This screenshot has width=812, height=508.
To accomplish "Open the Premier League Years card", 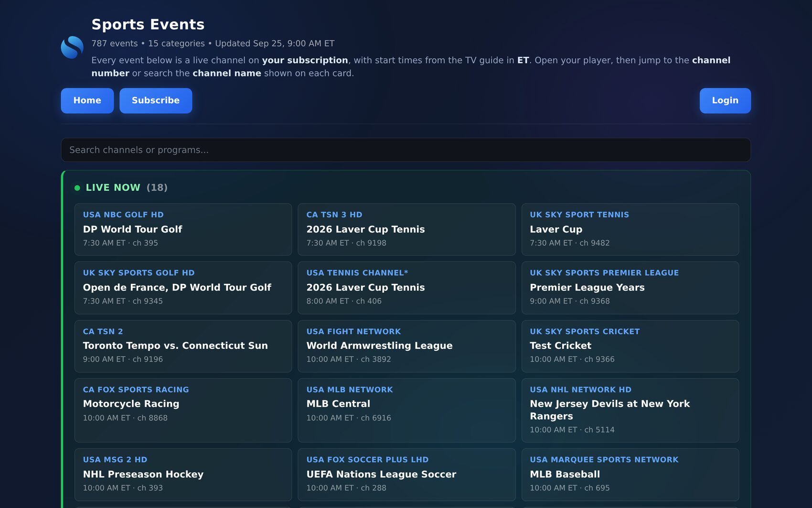I will coord(630,288).
